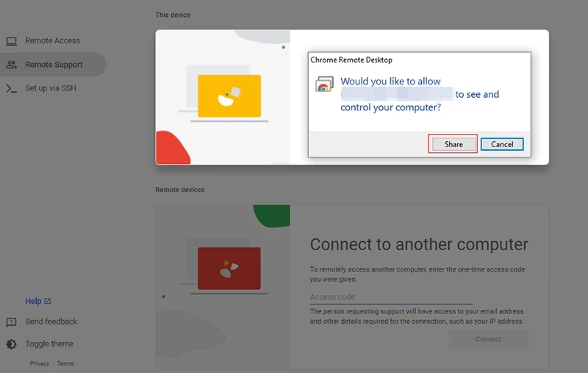Select Remote Support in the sidebar
This screenshot has height=373, width=588.
coord(52,65)
